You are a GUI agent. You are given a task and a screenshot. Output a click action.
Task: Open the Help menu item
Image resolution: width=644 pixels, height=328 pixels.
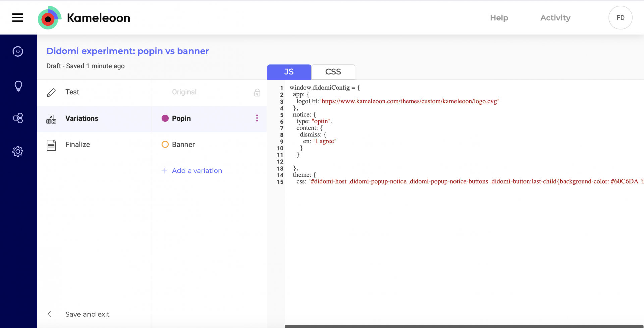(499, 18)
